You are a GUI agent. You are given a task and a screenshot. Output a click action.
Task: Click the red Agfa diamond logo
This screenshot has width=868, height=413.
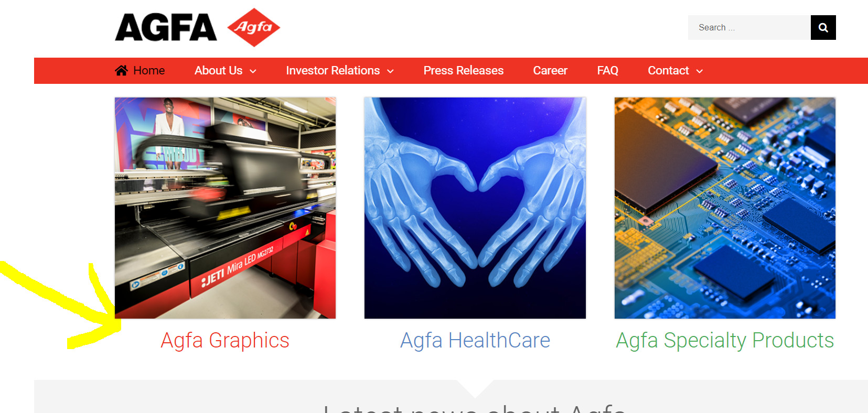click(x=254, y=27)
